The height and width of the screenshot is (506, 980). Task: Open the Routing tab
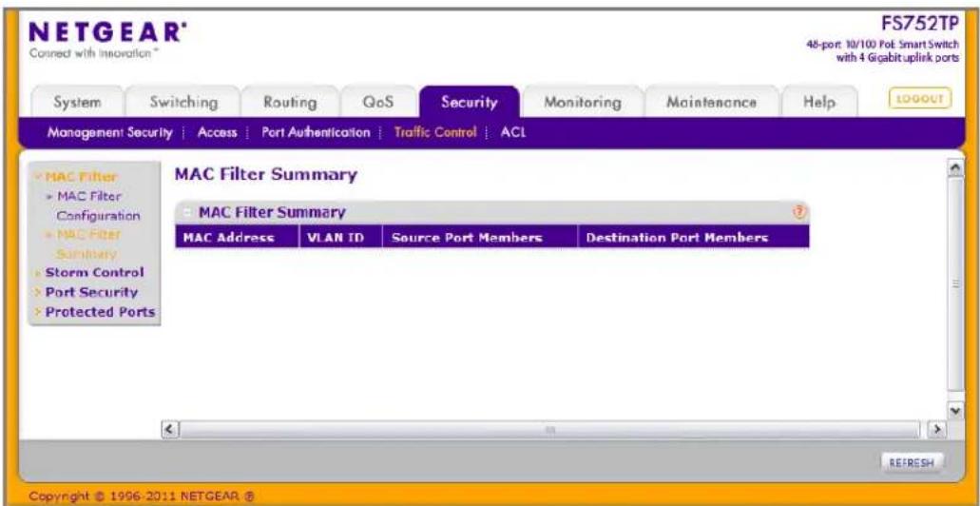pyautogui.click(x=289, y=102)
